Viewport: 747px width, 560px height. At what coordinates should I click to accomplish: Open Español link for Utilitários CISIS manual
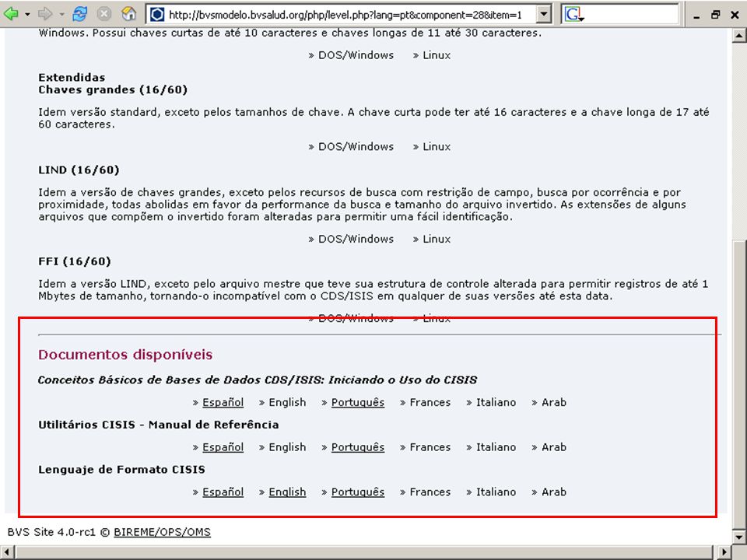(223, 448)
